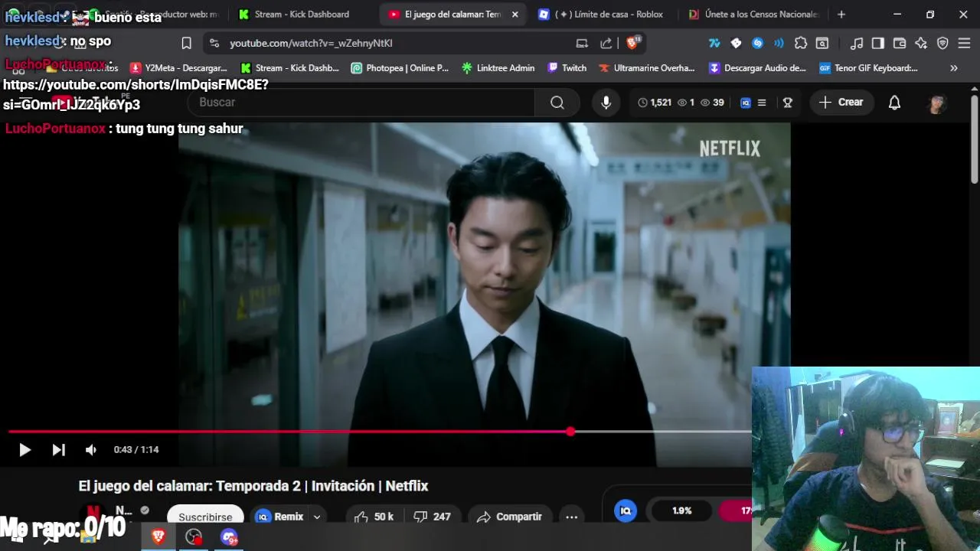
Task: Toggle the browser sidebar panel
Action: tap(878, 44)
